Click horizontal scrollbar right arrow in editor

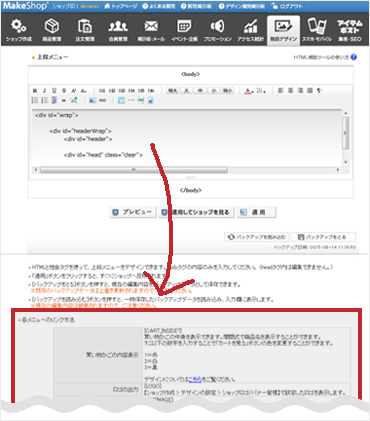pyautogui.click(x=338, y=170)
